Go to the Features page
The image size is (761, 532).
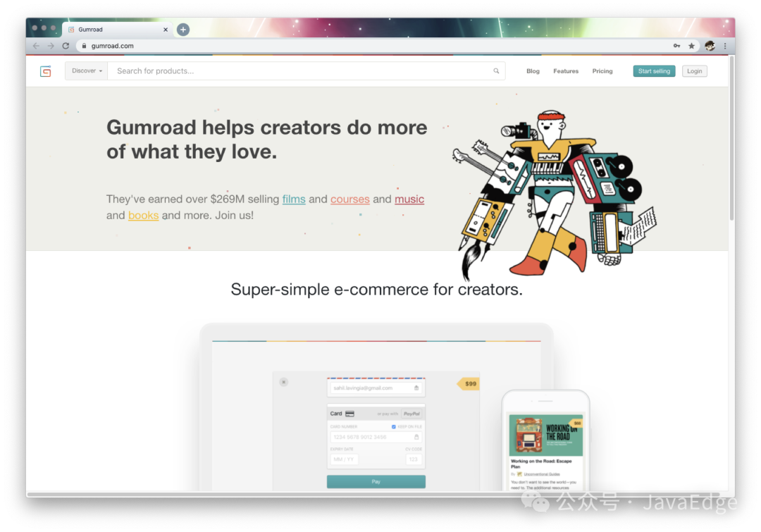coord(566,71)
